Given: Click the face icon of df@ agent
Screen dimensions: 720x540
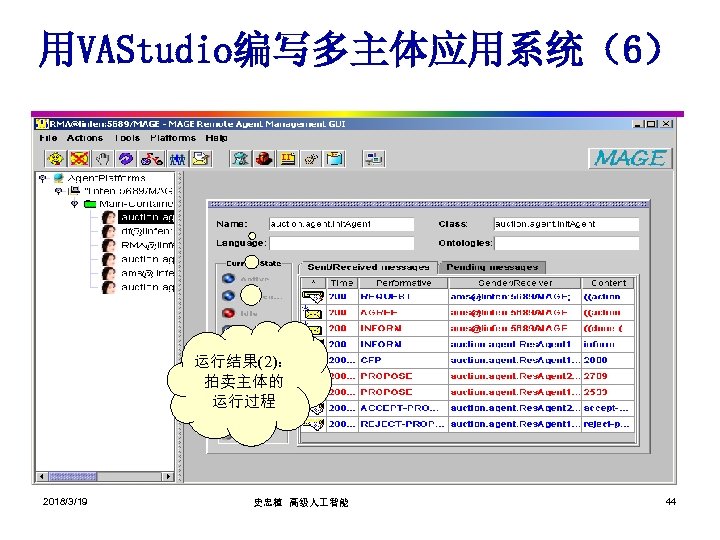Looking at the screenshot, I should (108, 231).
